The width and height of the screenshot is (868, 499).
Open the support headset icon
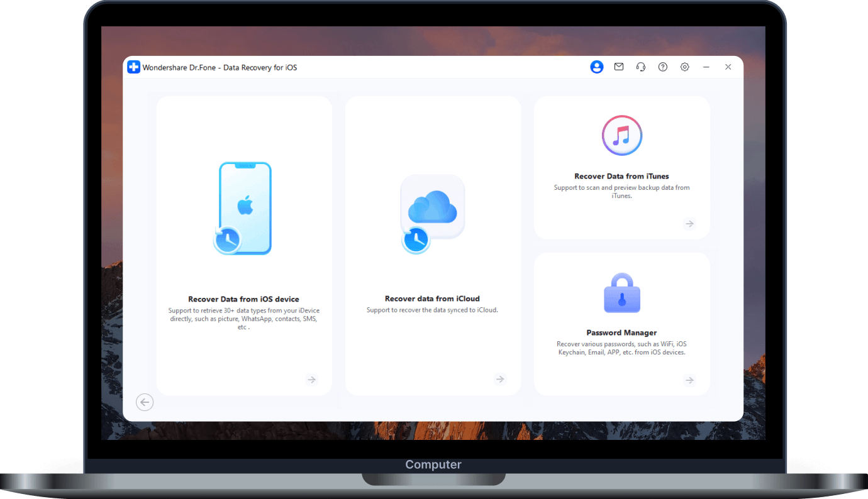(x=641, y=67)
